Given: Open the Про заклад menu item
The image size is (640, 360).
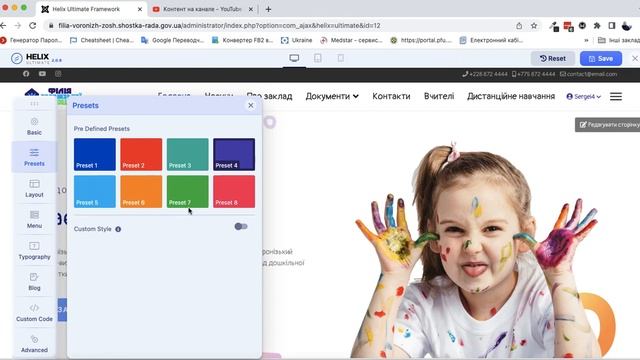Looking at the screenshot, I should 269,96.
